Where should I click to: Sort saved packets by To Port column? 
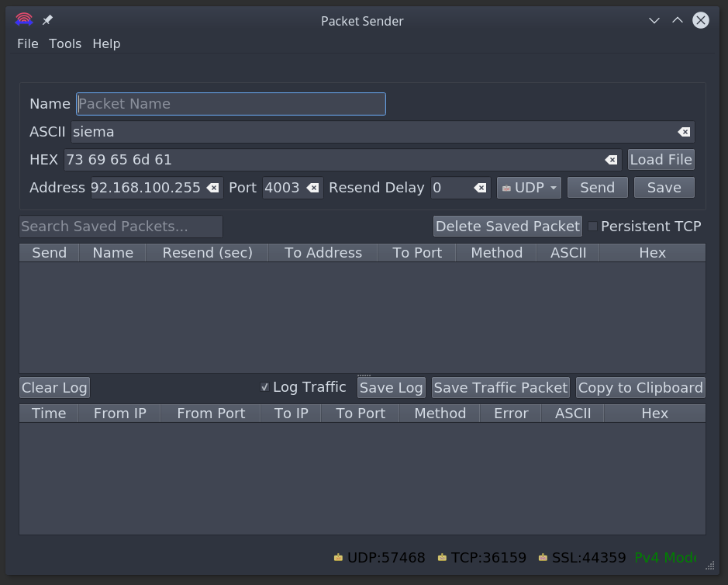pyautogui.click(x=417, y=253)
